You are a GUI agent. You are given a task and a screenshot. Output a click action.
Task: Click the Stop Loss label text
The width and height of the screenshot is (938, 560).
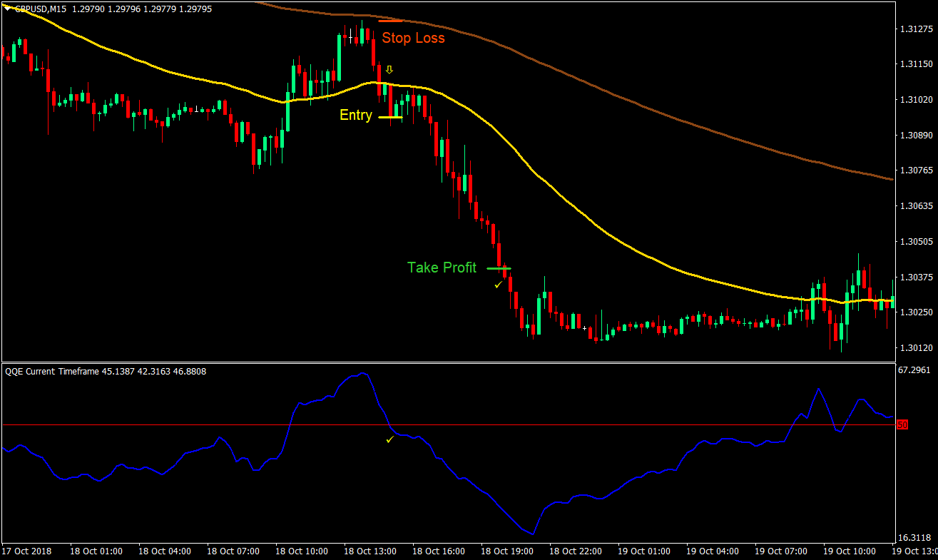tap(414, 38)
